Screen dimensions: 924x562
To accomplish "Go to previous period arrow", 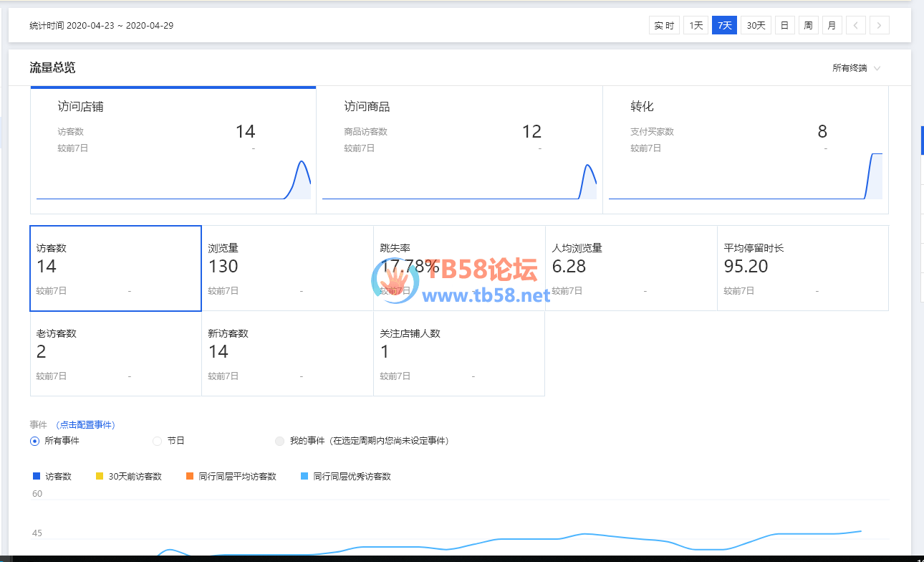I will (x=855, y=26).
